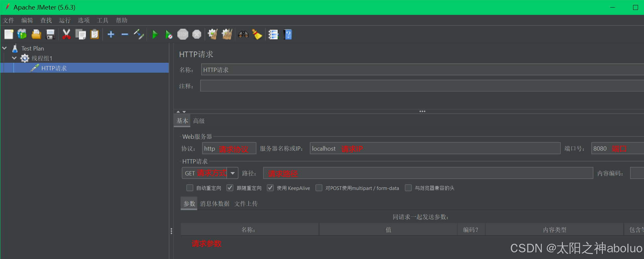Switch to the 高级 tab
This screenshot has height=259, width=644.
coord(199,121)
